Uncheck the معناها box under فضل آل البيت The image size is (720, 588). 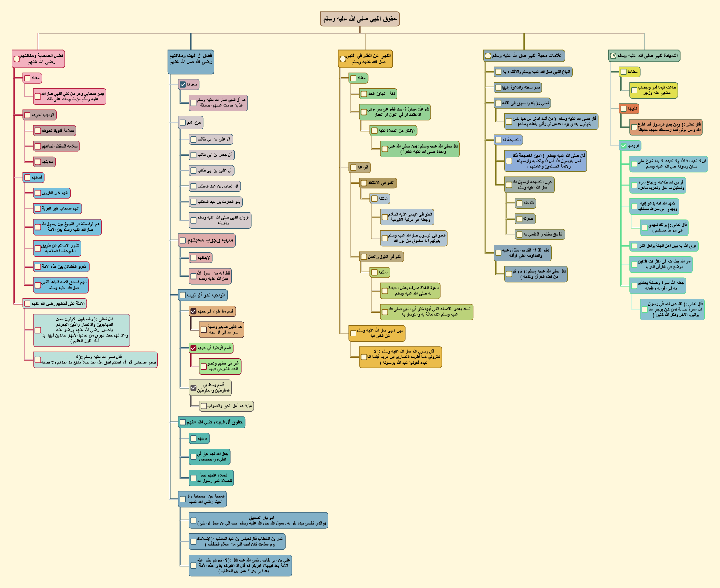183,84
